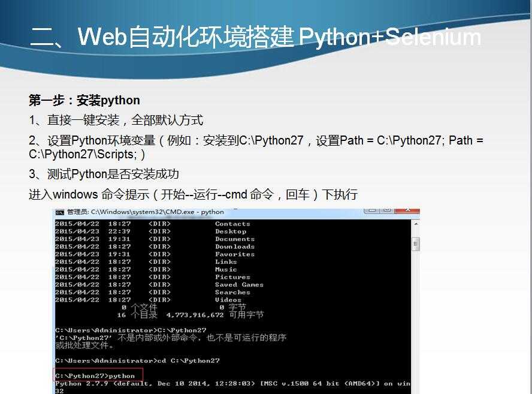Click the CMD window scrollbar up arrow

416,224
